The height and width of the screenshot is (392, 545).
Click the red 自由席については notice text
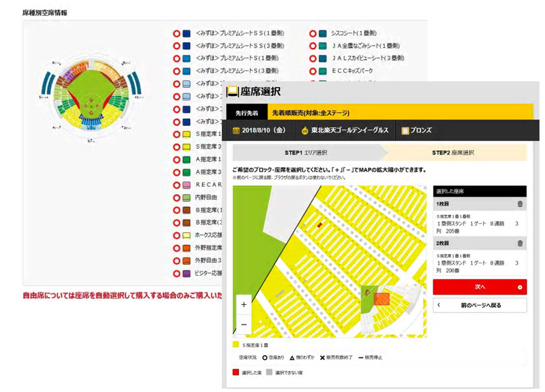123,295
